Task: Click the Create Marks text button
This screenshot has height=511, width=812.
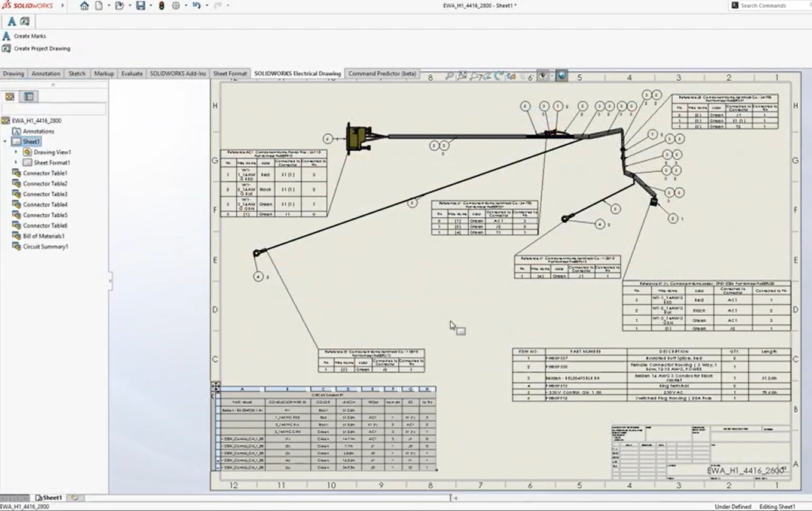Action: (x=30, y=36)
